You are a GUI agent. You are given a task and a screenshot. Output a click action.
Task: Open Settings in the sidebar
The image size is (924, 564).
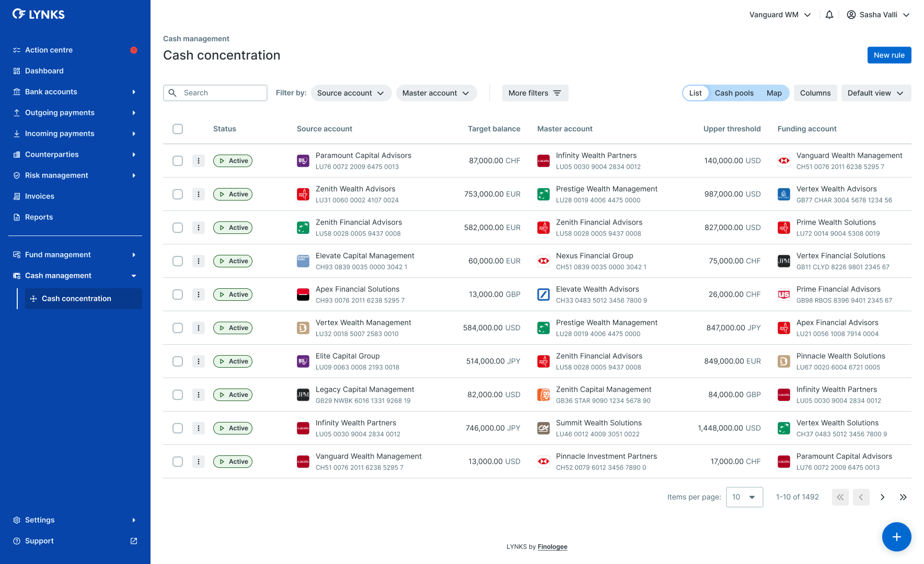tap(75, 520)
